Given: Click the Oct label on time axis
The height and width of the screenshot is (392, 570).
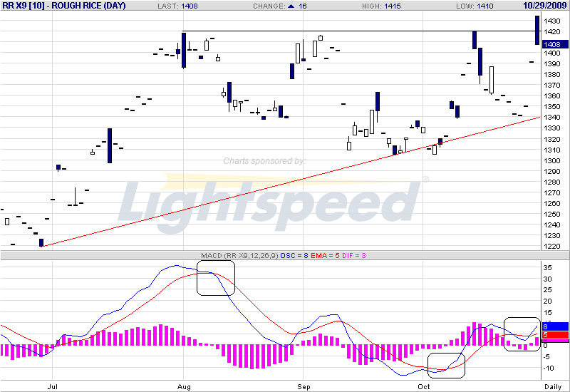Looking at the screenshot, I should coord(423,386).
